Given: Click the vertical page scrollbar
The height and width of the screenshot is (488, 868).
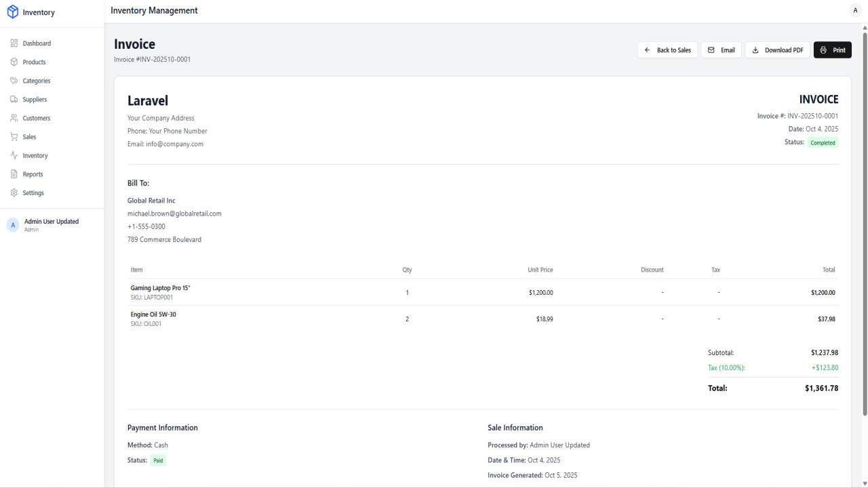Looking at the screenshot, I should click(865, 224).
